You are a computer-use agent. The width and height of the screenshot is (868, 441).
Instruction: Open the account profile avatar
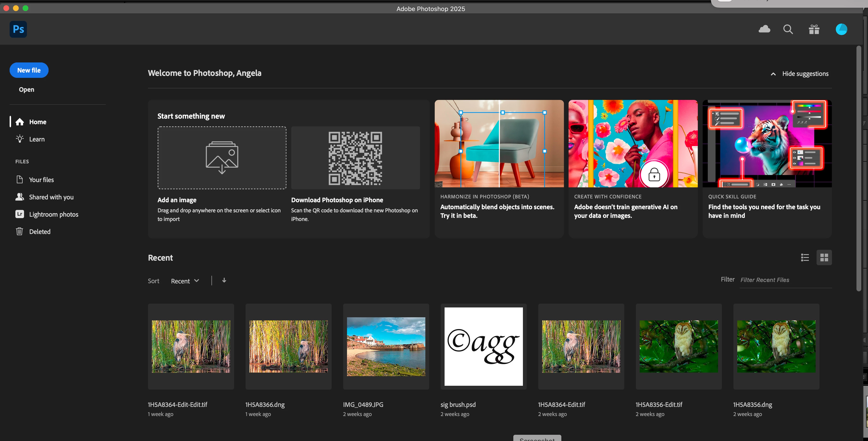(x=841, y=29)
